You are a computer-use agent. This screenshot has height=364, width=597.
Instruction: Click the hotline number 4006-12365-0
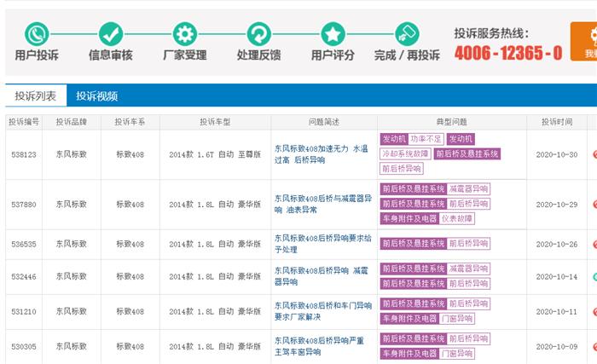[x=508, y=53]
